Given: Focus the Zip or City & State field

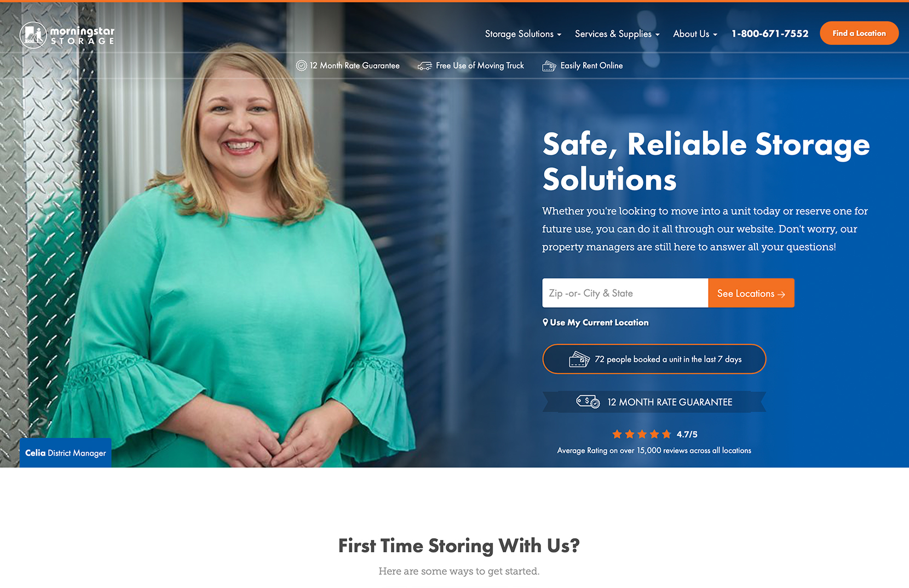Looking at the screenshot, I should pos(625,293).
